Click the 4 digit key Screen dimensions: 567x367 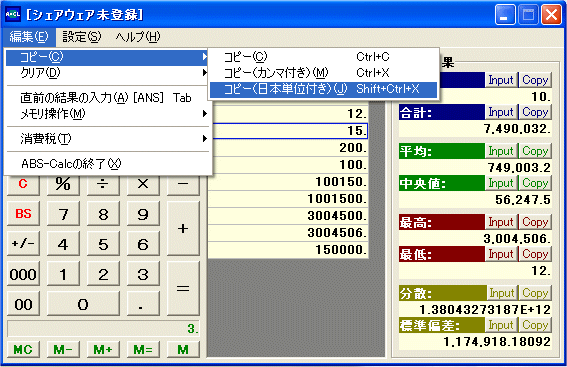(63, 244)
